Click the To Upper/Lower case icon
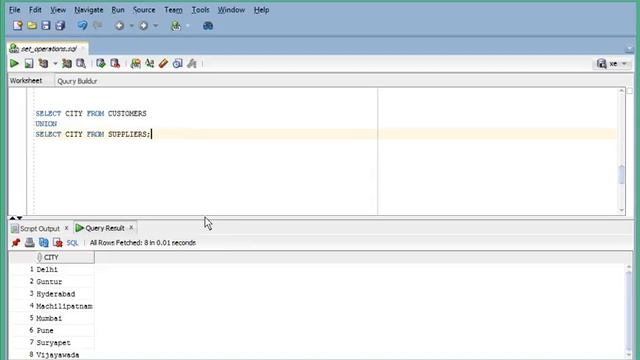The image size is (640, 360). [x=149, y=64]
